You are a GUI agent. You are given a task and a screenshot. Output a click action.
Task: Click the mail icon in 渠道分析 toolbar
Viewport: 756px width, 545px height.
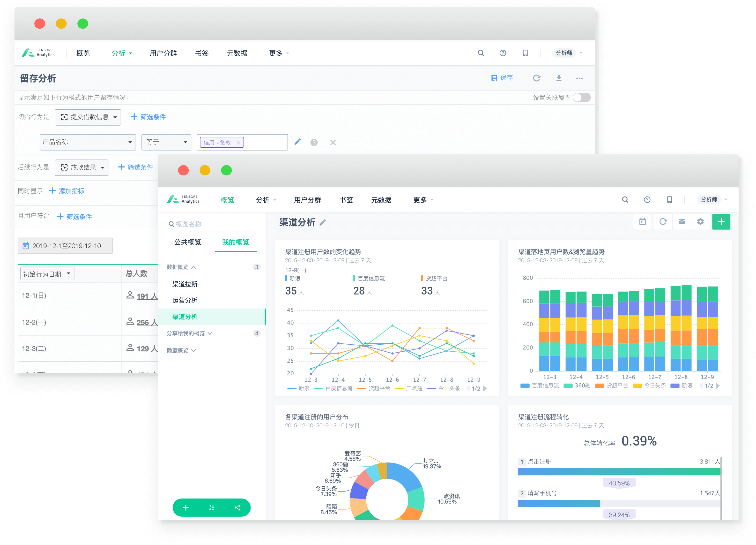(x=682, y=222)
